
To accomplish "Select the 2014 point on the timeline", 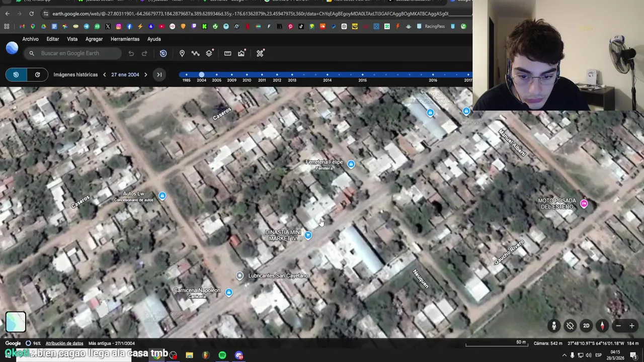I will pos(327,75).
